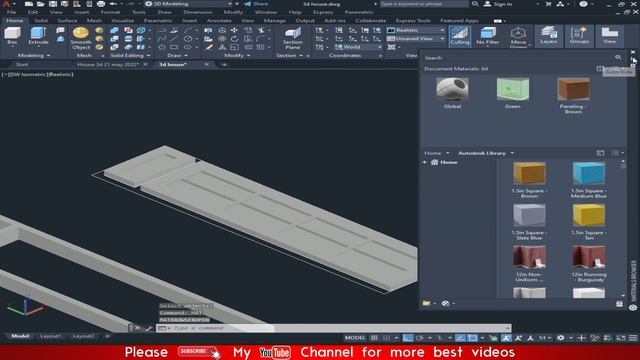The image size is (640, 360).
Task: Click the Open file icon in quick access toolbar
Action: tap(41, 4)
